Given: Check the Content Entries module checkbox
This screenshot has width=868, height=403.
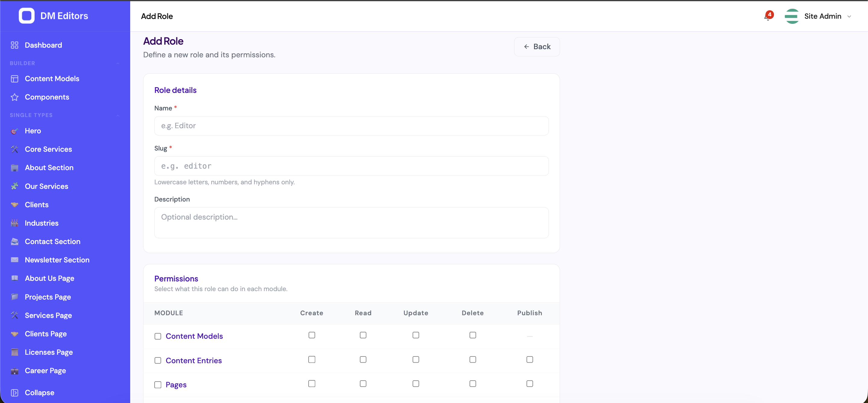Looking at the screenshot, I should (158, 360).
